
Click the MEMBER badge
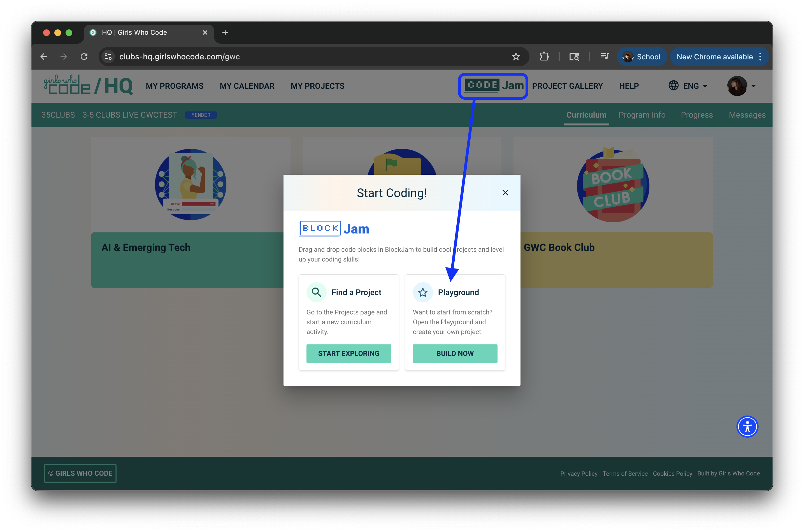pyautogui.click(x=201, y=115)
